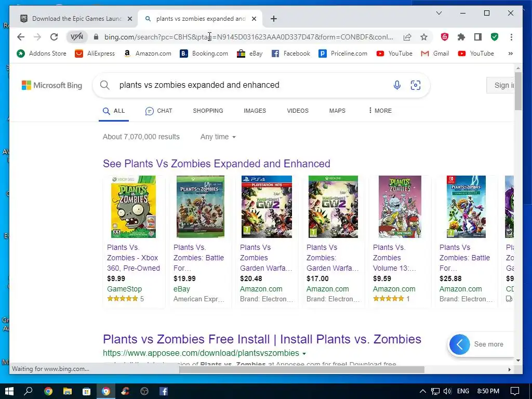
Task: Switch to the IMAGES tab
Action: (255, 111)
